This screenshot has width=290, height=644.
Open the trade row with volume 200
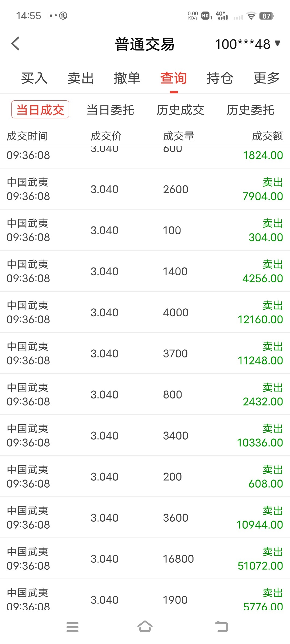click(x=145, y=477)
